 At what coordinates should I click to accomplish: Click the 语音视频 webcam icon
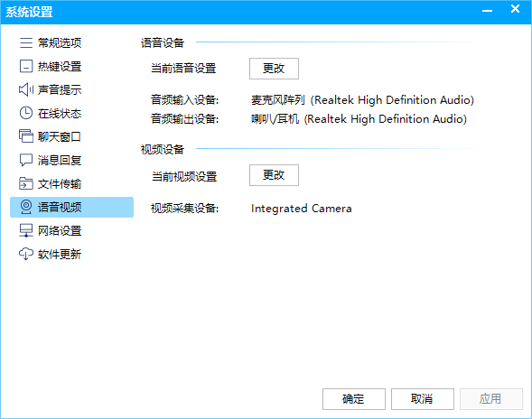pyautogui.click(x=26, y=207)
